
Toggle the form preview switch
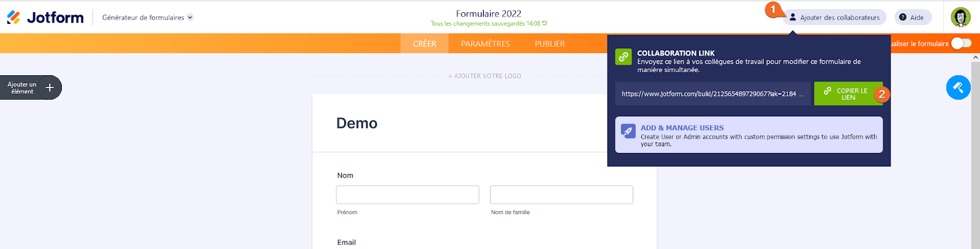coord(961,43)
